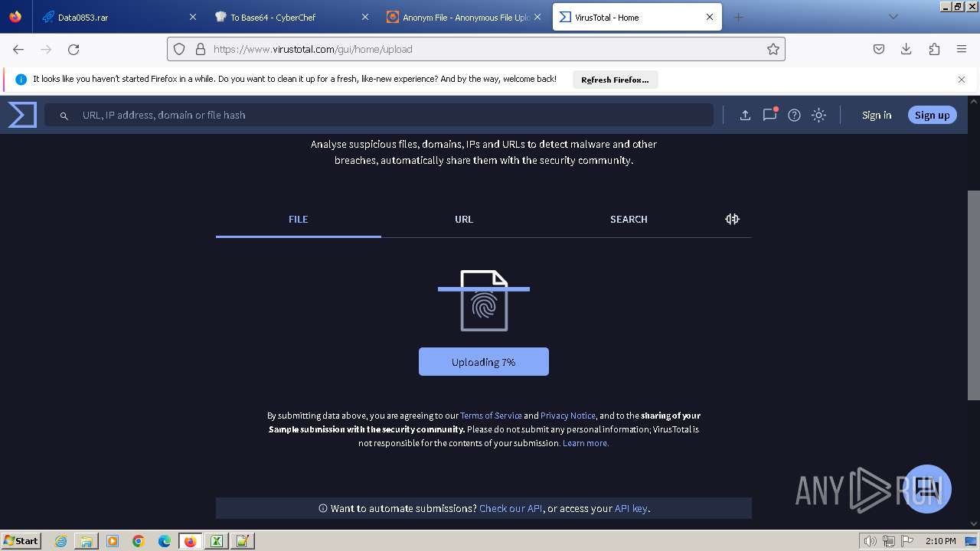Select the URL tab

[464, 220]
